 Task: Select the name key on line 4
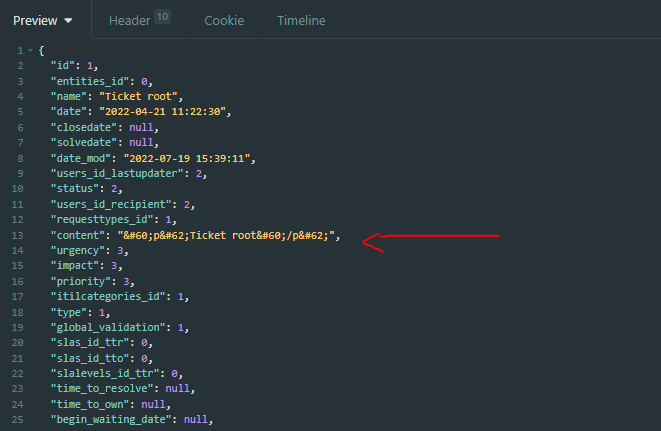pyautogui.click(x=69, y=97)
